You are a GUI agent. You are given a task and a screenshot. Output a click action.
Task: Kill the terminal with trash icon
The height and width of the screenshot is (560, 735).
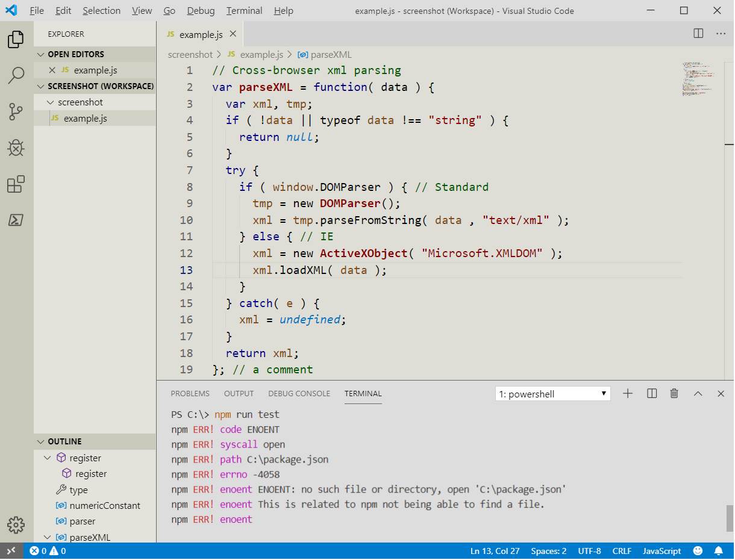tap(674, 394)
